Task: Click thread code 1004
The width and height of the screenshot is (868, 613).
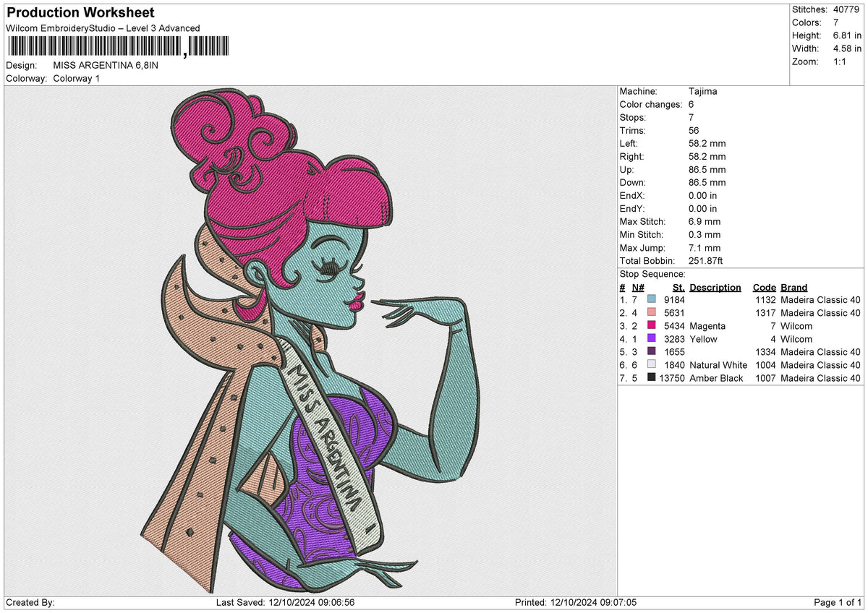Action: [765, 365]
